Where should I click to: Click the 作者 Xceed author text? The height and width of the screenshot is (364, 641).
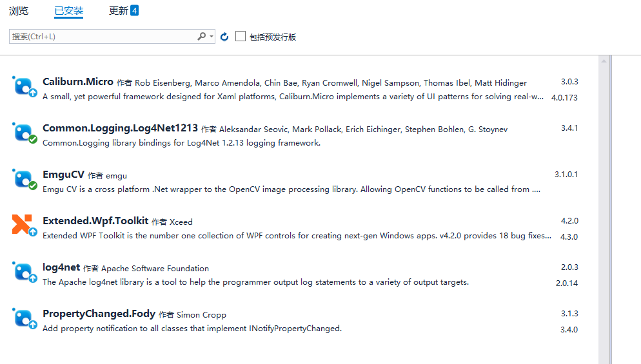[172, 222]
